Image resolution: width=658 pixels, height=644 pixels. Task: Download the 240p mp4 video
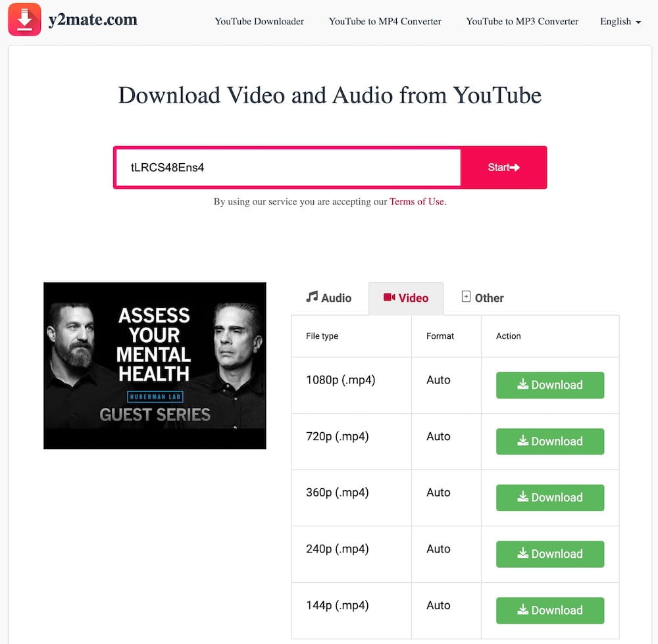[549, 554]
